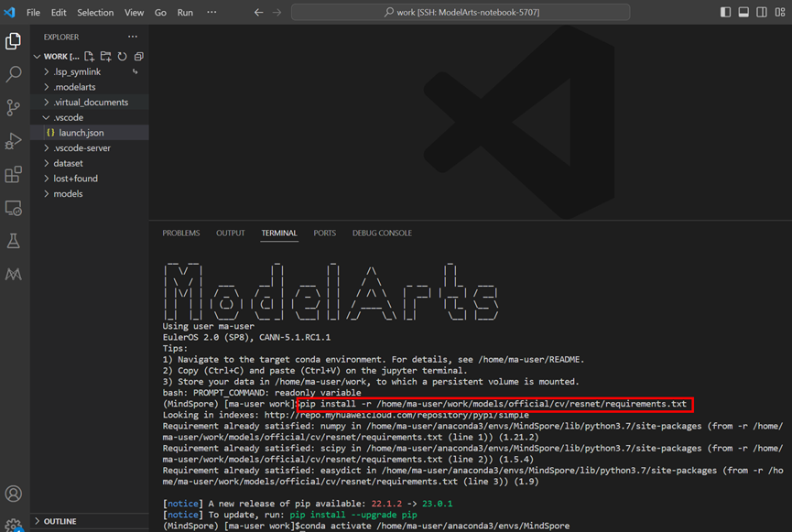Show additional menu bar items
Screen dimensions: 792x532
pyautogui.click(x=212, y=12)
